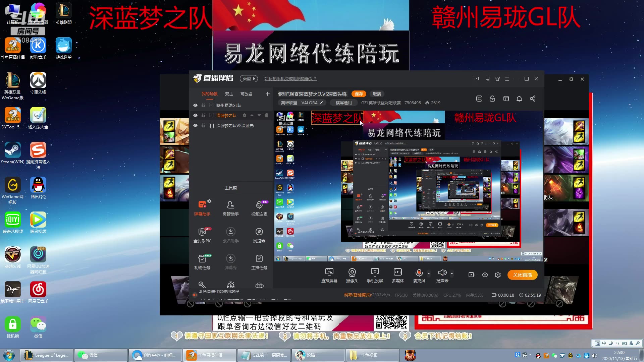
Task: Open 腾讯QQ desktop icon
Action: pyautogui.click(x=38, y=188)
